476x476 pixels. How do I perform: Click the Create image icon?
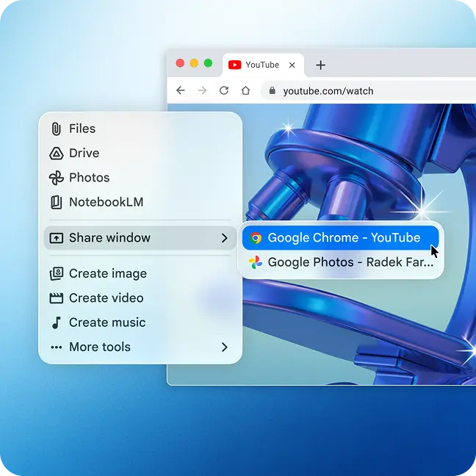click(56, 273)
